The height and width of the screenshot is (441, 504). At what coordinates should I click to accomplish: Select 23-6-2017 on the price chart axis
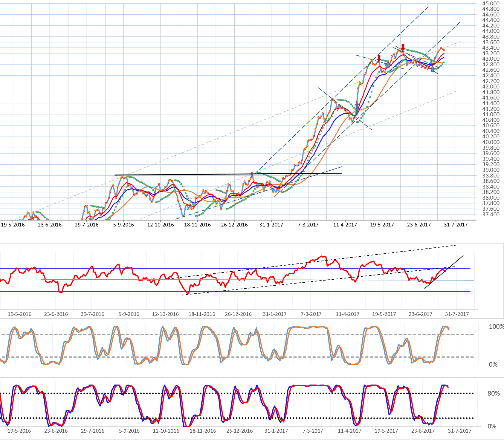click(x=419, y=225)
